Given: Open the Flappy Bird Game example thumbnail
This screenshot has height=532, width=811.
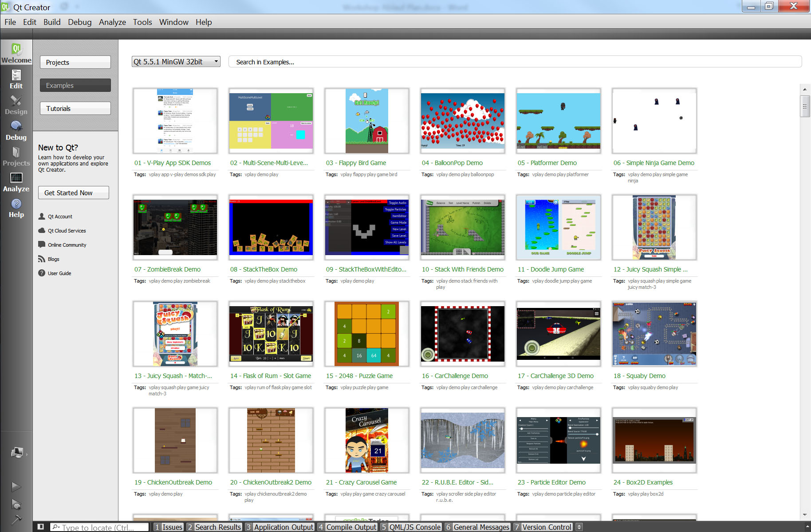Looking at the screenshot, I should click(x=366, y=120).
